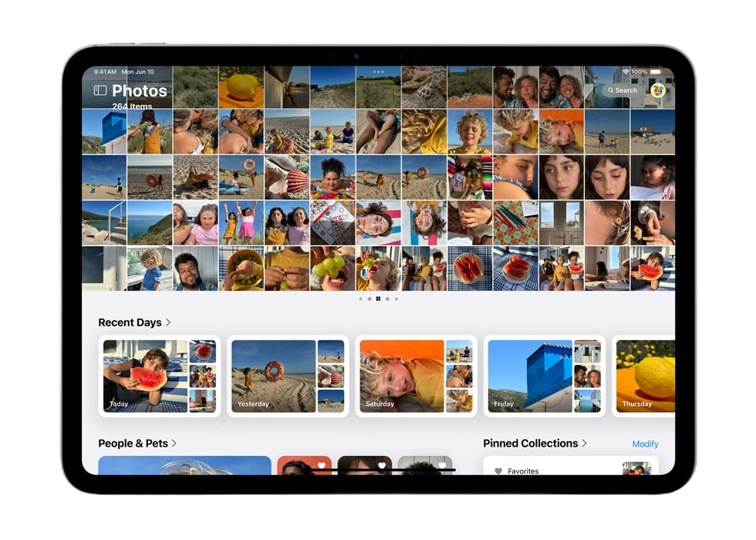Viewport: 756px width, 540px height.
Task: Open the ellipsis options above the photo grid
Action: [x=378, y=72]
